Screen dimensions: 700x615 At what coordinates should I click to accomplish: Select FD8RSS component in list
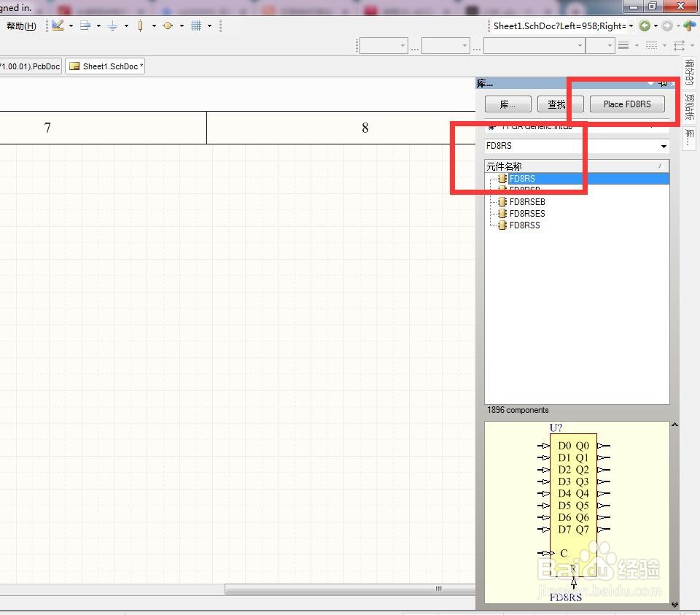pyautogui.click(x=524, y=225)
